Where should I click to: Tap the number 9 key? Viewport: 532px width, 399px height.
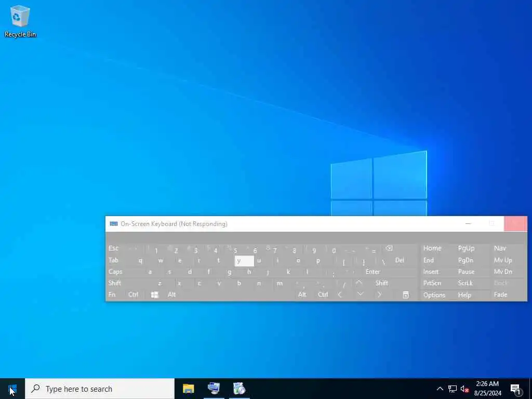pos(314,251)
